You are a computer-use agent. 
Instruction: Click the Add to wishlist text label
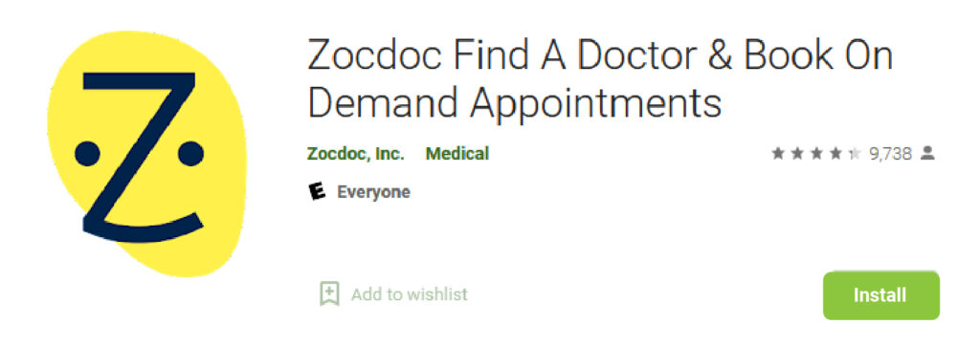[x=410, y=294]
